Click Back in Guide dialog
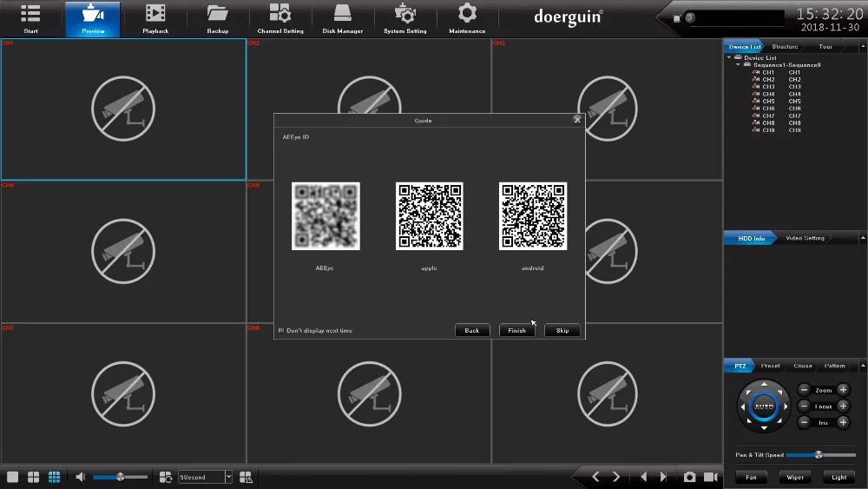Screen dimensions: 868x489 472,331
